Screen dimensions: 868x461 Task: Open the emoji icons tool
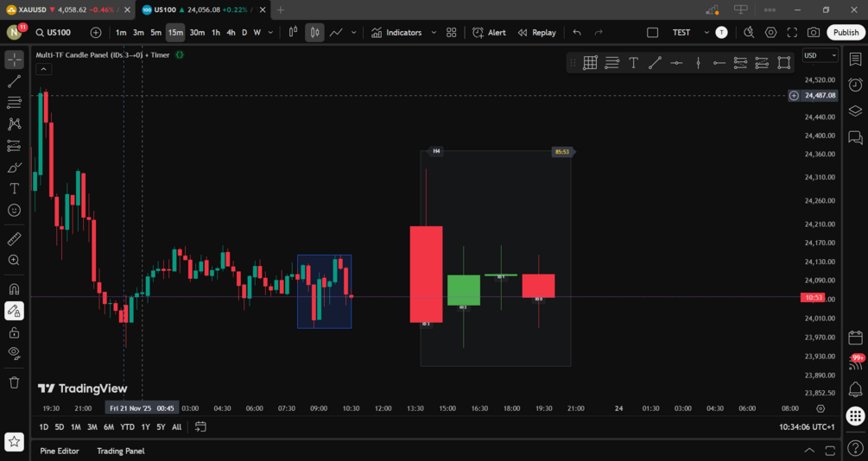tap(15, 211)
